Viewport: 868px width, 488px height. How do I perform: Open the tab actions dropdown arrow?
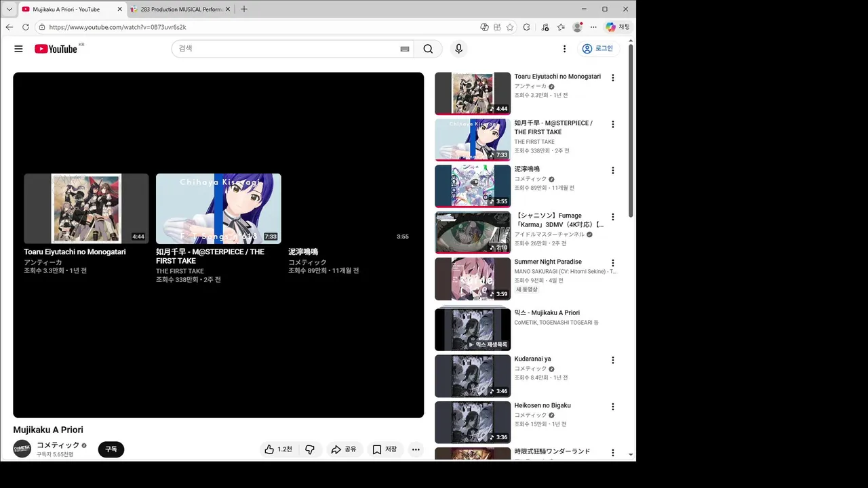point(9,9)
